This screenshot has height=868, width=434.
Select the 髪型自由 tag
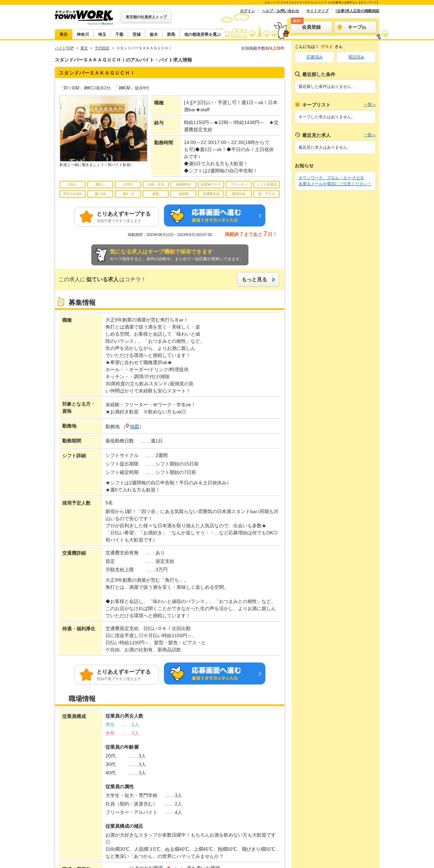239,194
